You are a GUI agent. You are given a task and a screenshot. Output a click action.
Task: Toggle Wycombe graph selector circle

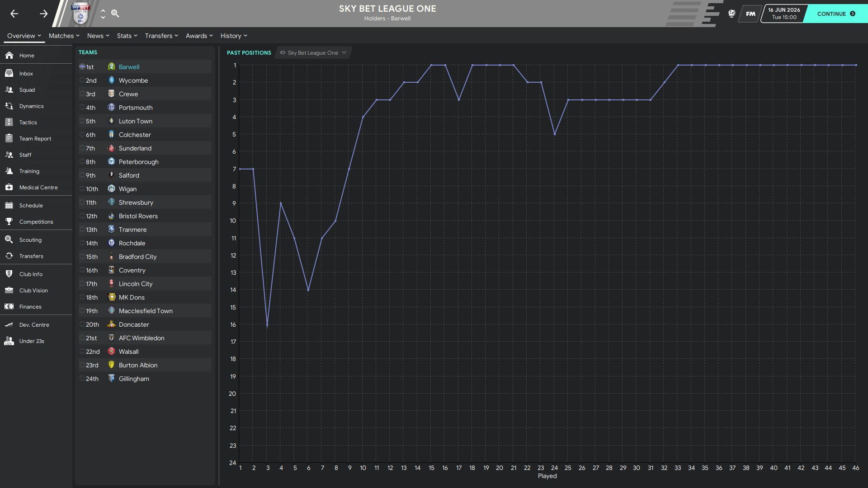coord(82,80)
